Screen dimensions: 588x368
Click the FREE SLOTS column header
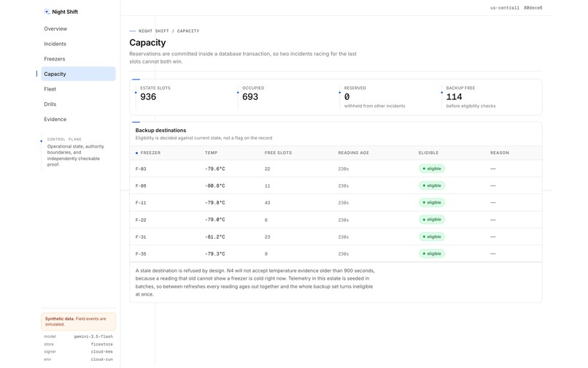tap(278, 153)
